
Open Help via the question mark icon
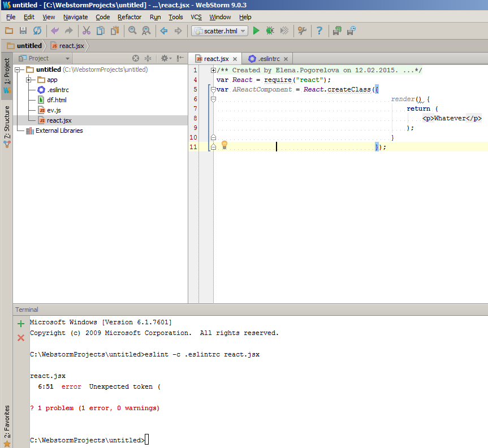(x=319, y=31)
